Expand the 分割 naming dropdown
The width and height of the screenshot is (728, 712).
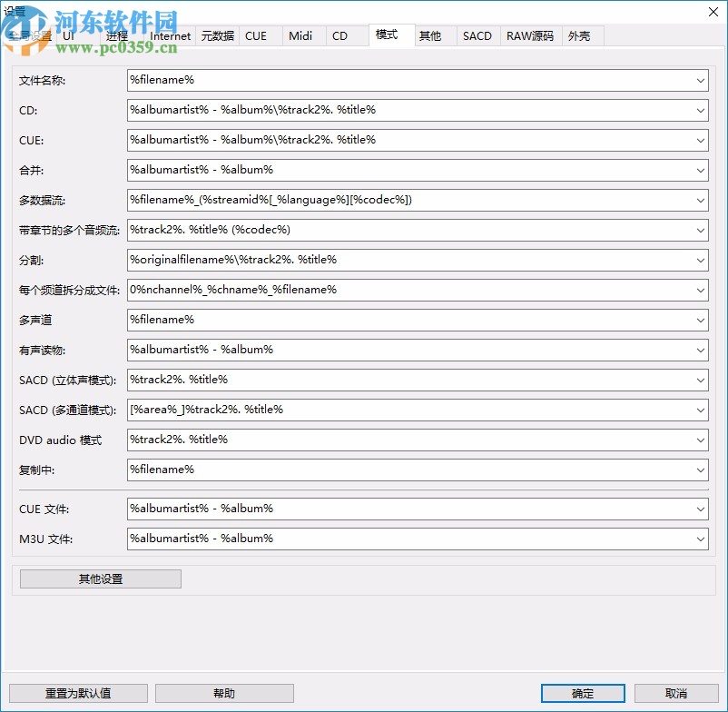tap(701, 260)
